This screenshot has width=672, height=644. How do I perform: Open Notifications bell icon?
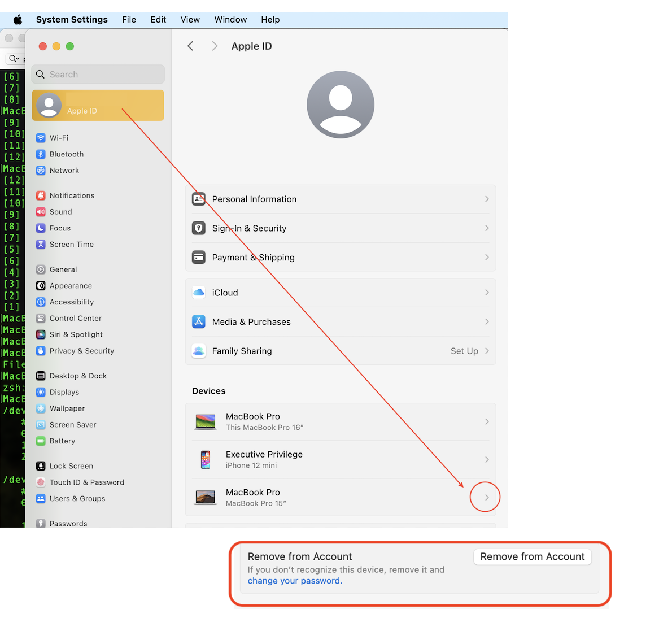(41, 195)
